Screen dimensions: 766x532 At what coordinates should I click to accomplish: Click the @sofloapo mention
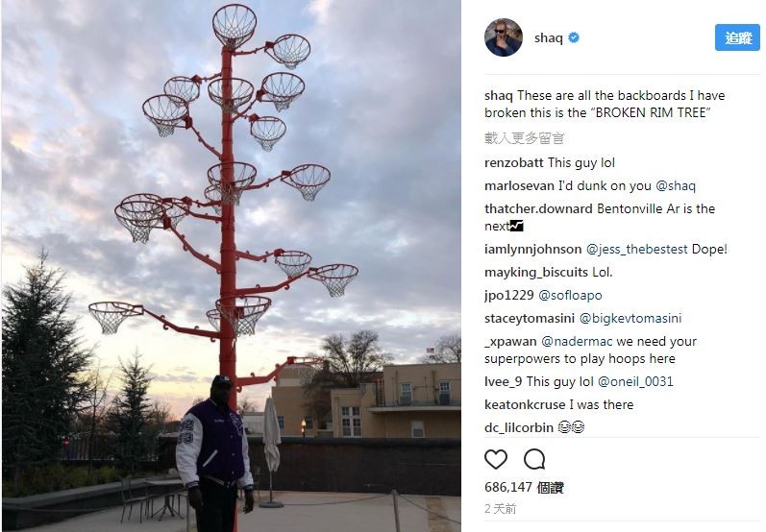pos(570,295)
